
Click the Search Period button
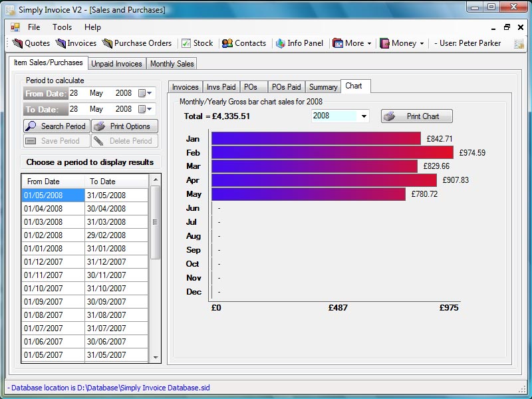(x=57, y=126)
